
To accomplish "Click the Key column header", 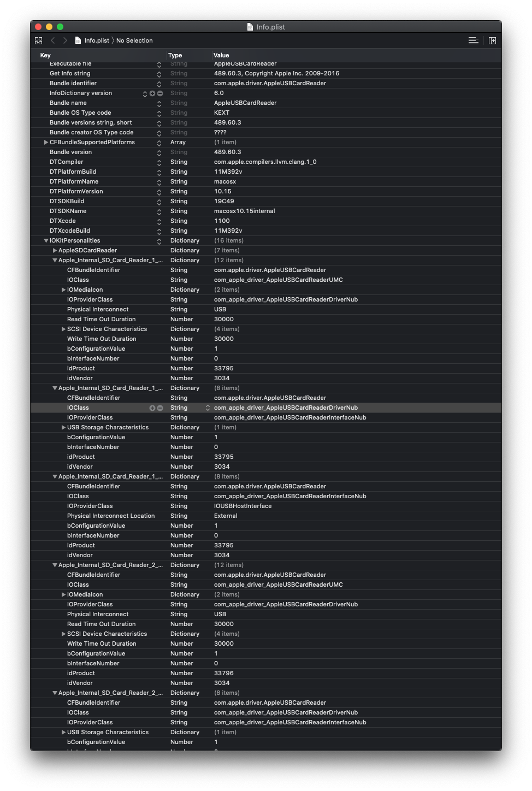I will 45,55.
